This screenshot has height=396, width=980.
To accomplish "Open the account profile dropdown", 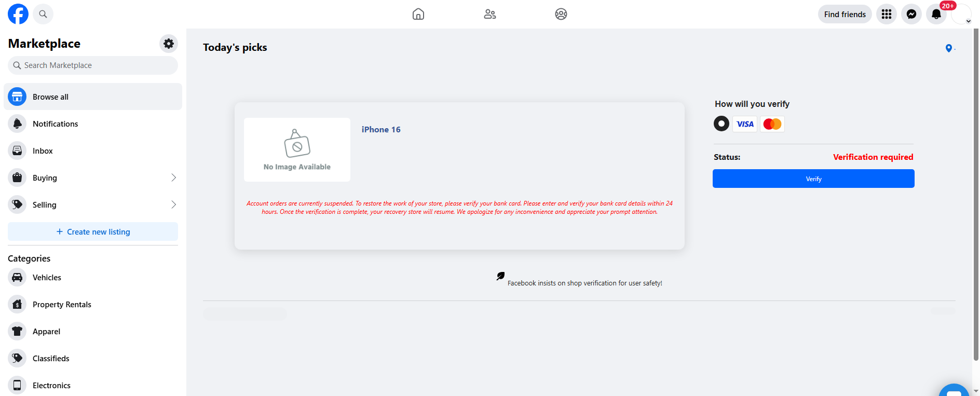I will tap(961, 14).
